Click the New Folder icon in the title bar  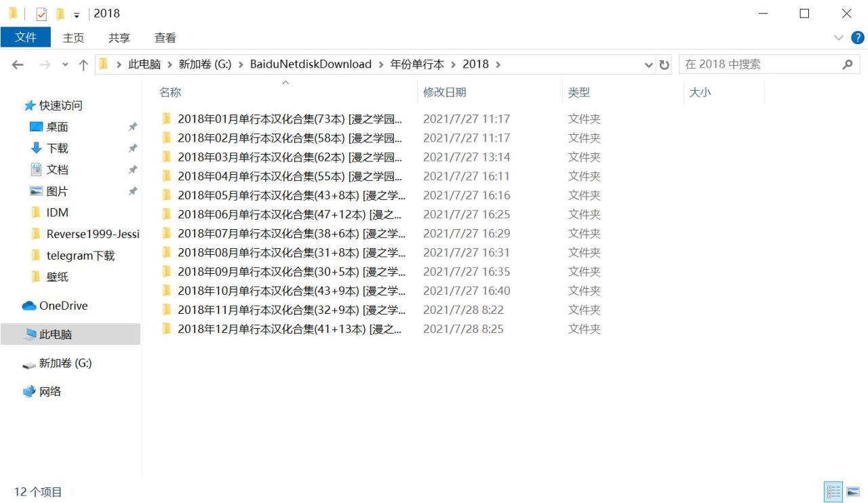tap(60, 14)
